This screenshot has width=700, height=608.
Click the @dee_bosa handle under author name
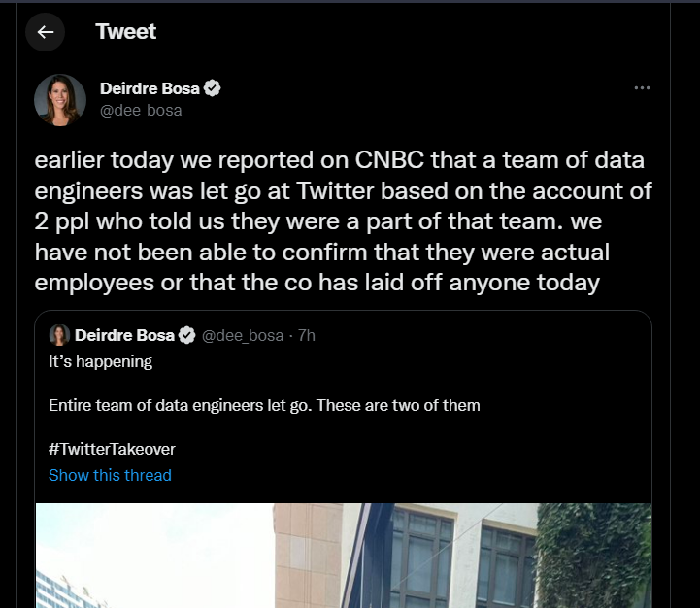(x=141, y=111)
